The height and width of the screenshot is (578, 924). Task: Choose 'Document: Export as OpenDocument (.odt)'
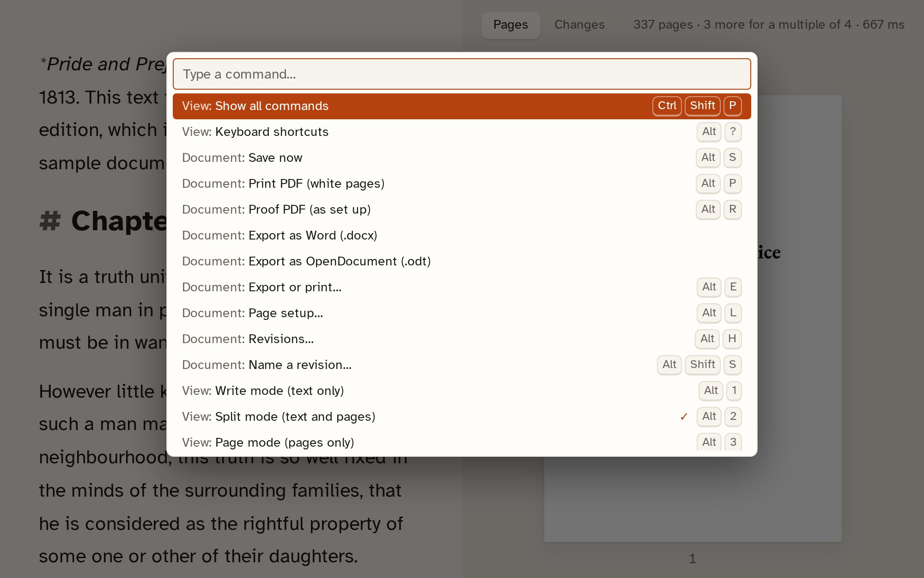(462, 261)
